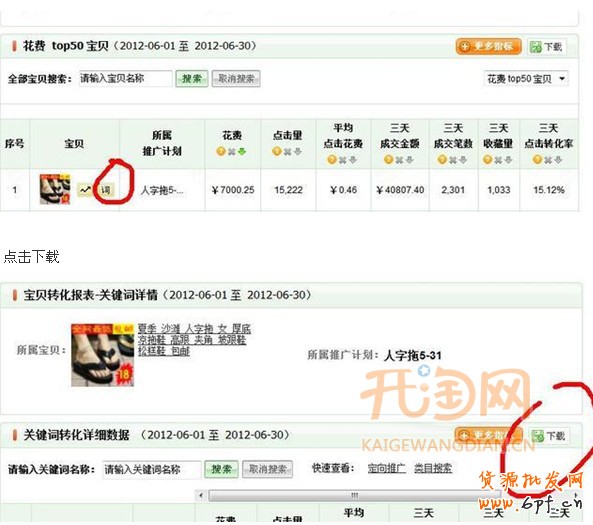Screen dimensions: 593x525
Task: Click help icon under 三天点击转化率 column
Action: coord(537,160)
